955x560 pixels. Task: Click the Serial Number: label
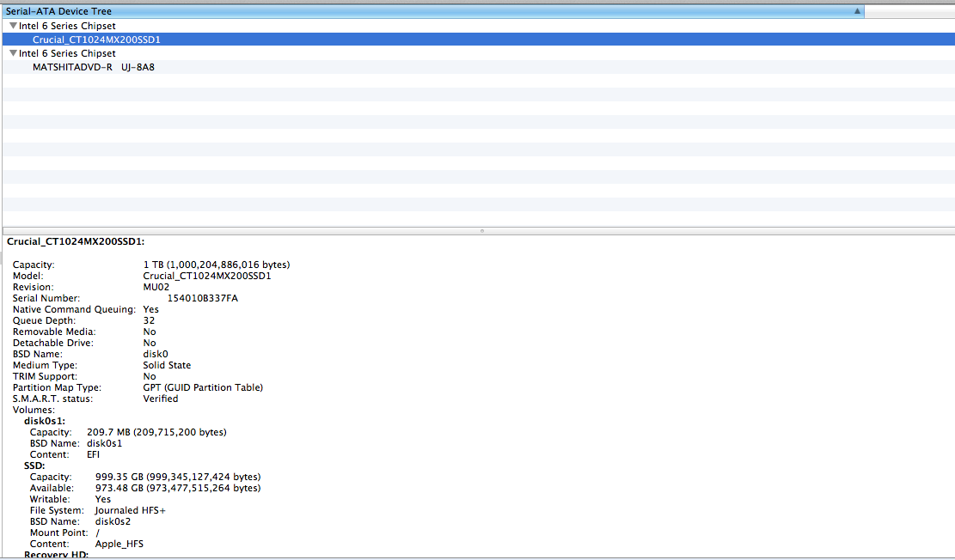pos(46,298)
